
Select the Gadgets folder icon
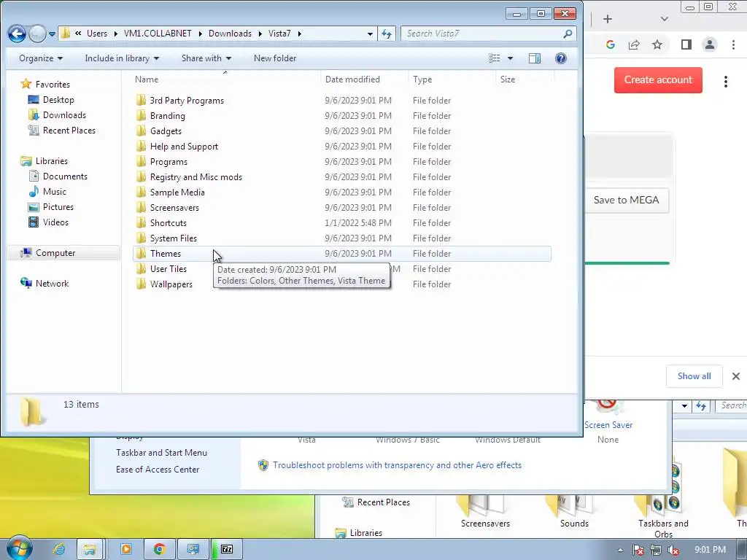(x=141, y=131)
